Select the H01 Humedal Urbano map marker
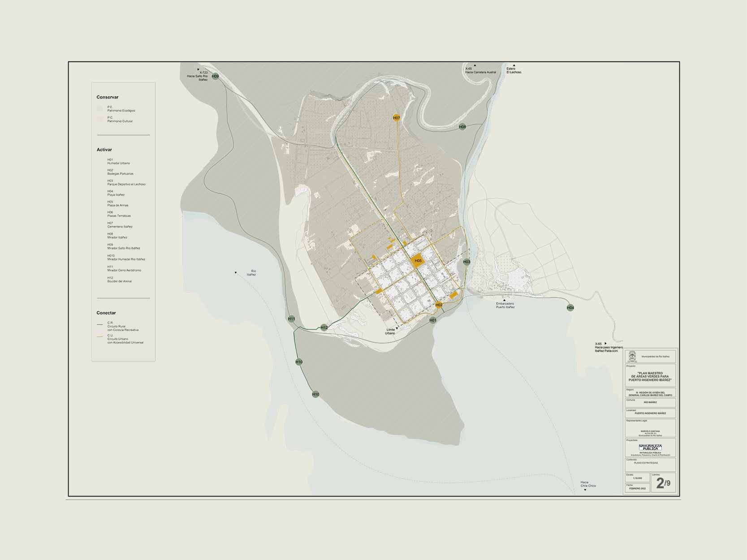Viewport: 747px width, 560px height. pyautogui.click(x=433, y=320)
